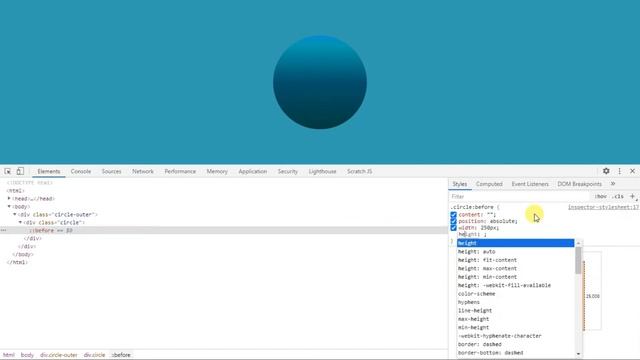Image resolution: width=640 pixels, height=360 pixels.
Task: Click the html breadcrumb
Action: tap(9, 355)
